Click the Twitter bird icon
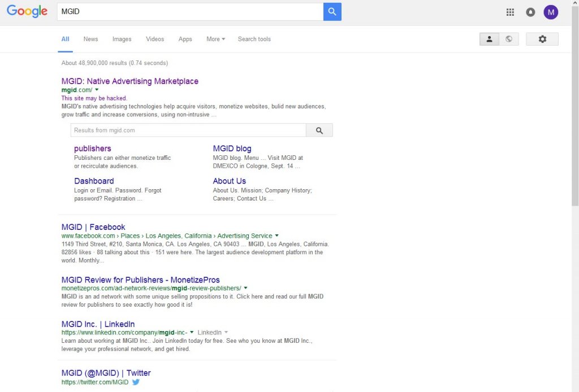 tap(136, 382)
